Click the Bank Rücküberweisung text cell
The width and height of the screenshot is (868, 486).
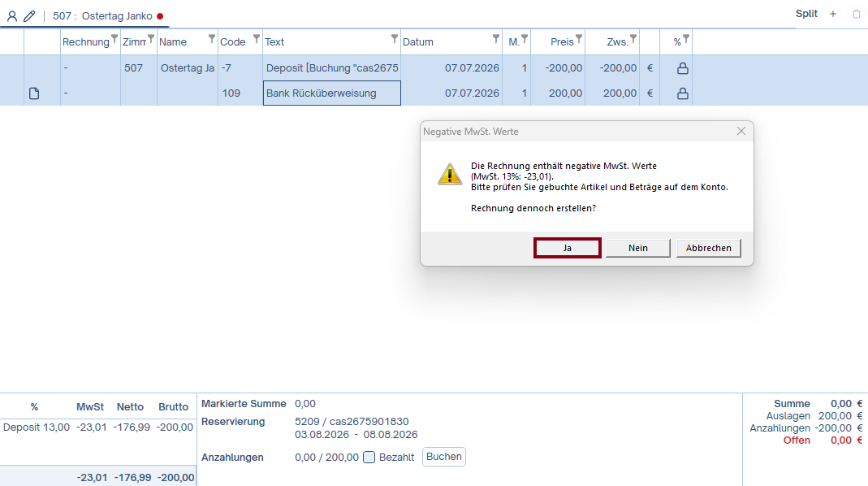pos(331,93)
